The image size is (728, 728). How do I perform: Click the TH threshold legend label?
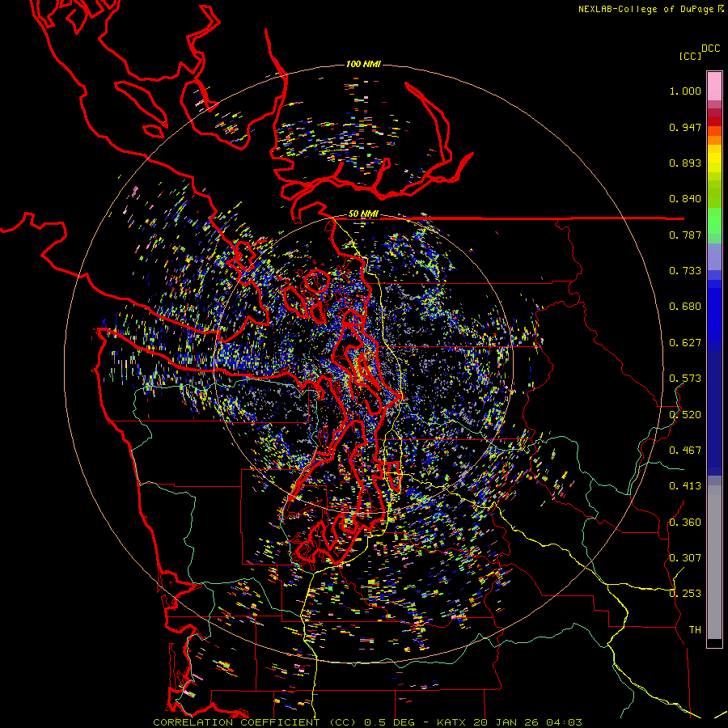pos(695,630)
